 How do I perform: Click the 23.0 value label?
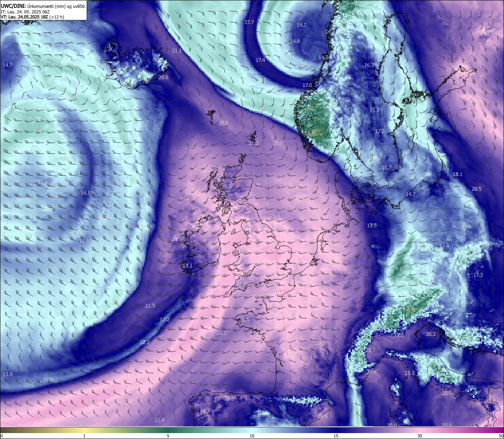click(398, 335)
